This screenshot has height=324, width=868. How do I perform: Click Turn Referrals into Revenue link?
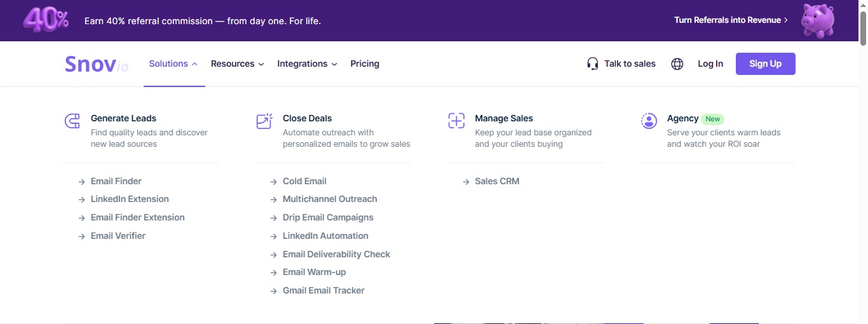pos(731,20)
